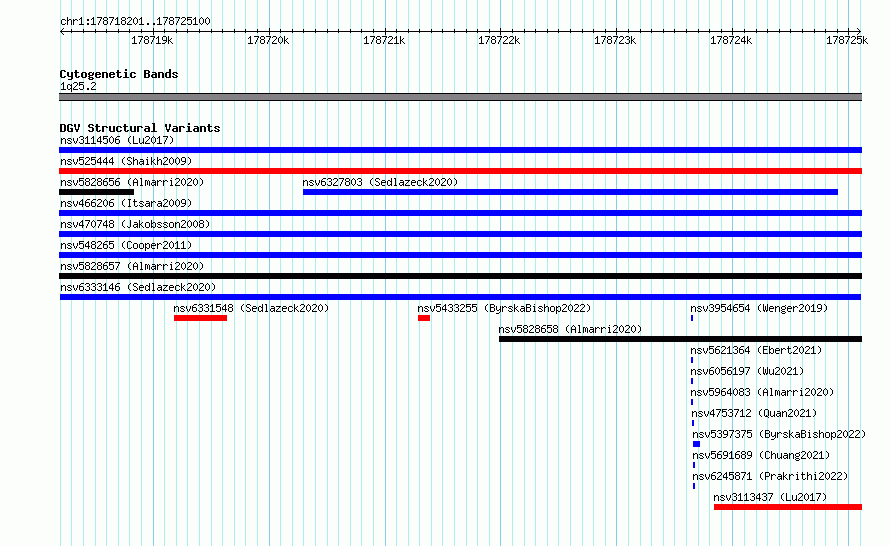The image size is (890, 546).
Task: Click the DGV Structural Variants track title
Action: pyautogui.click(x=140, y=128)
